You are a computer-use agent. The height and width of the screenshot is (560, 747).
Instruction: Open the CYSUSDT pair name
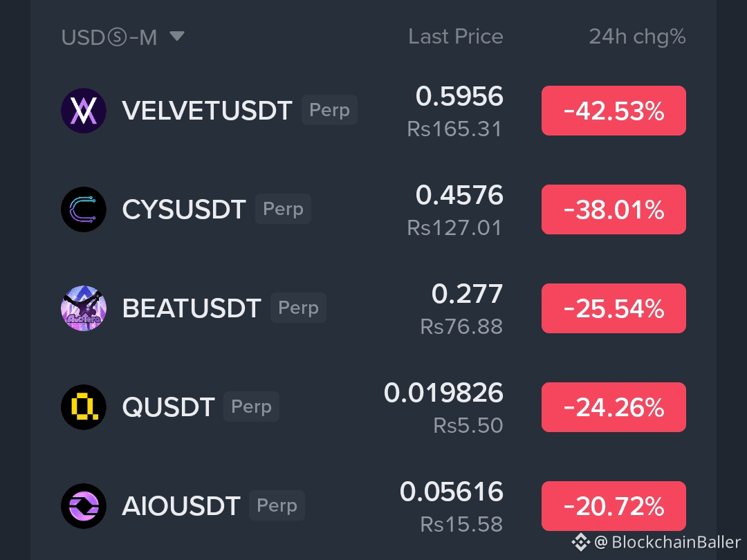tap(184, 209)
